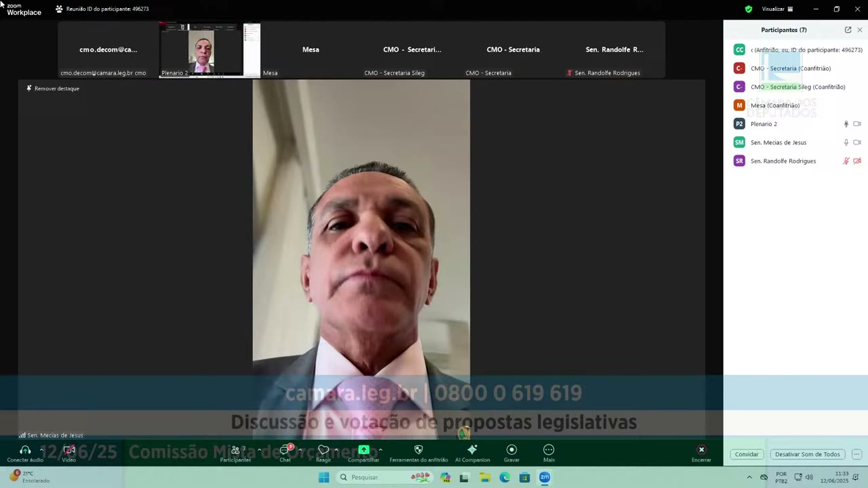Click the SR avatar in participants list
The image size is (868, 488).
point(739,161)
